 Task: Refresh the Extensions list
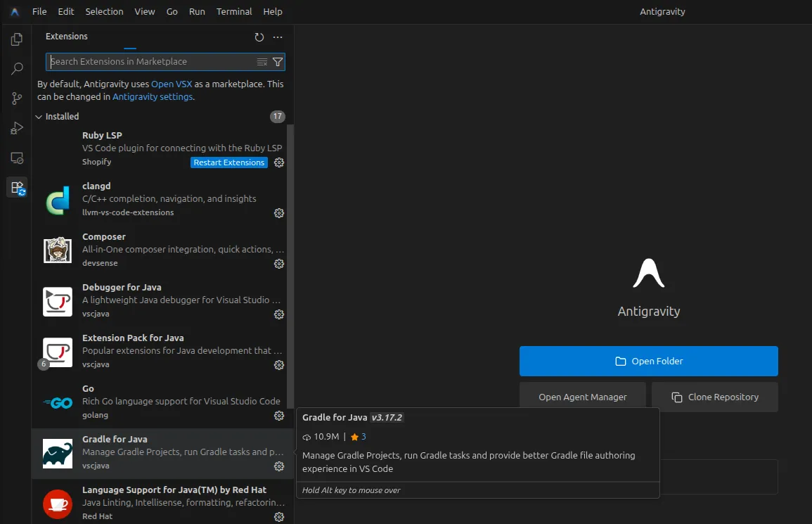tap(259, 37)
